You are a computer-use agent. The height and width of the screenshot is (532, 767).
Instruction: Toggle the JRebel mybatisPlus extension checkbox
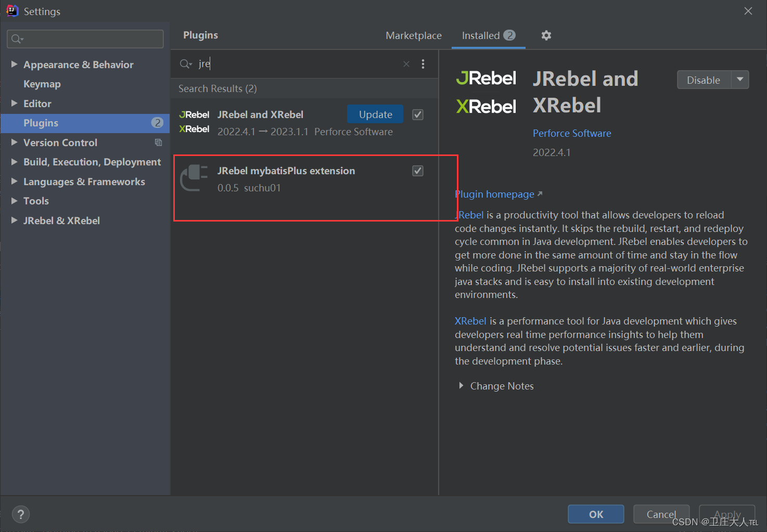coord(418,171)
